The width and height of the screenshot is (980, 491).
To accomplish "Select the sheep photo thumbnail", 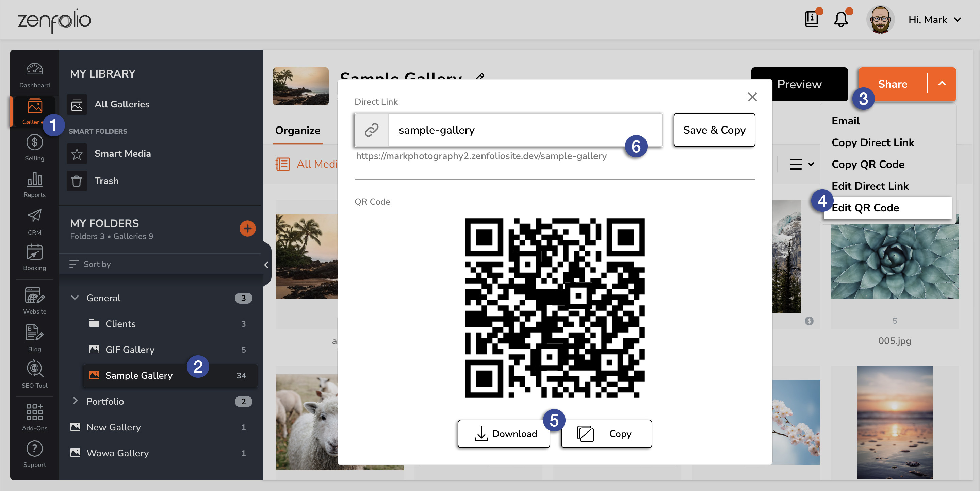I will coord(307,422).
